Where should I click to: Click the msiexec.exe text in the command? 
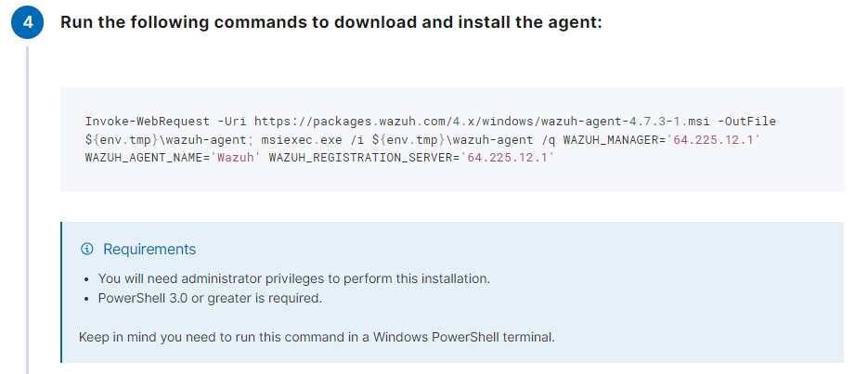[x=315, y=139]
